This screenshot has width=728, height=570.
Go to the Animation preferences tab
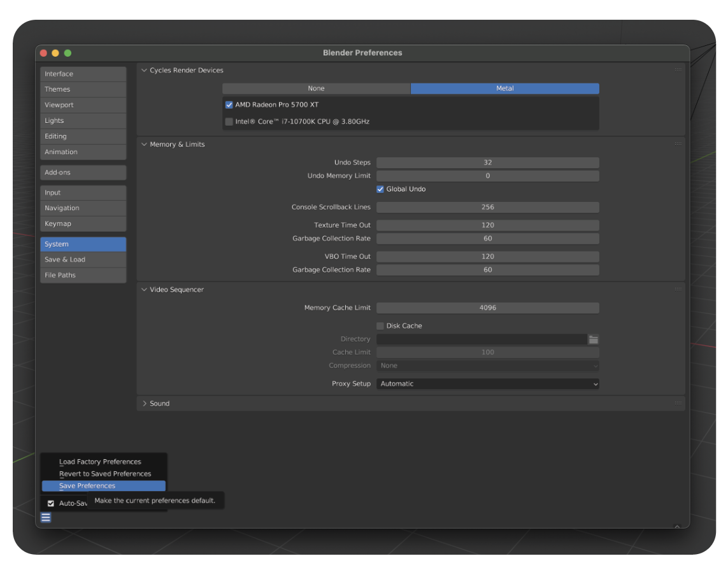83,152
